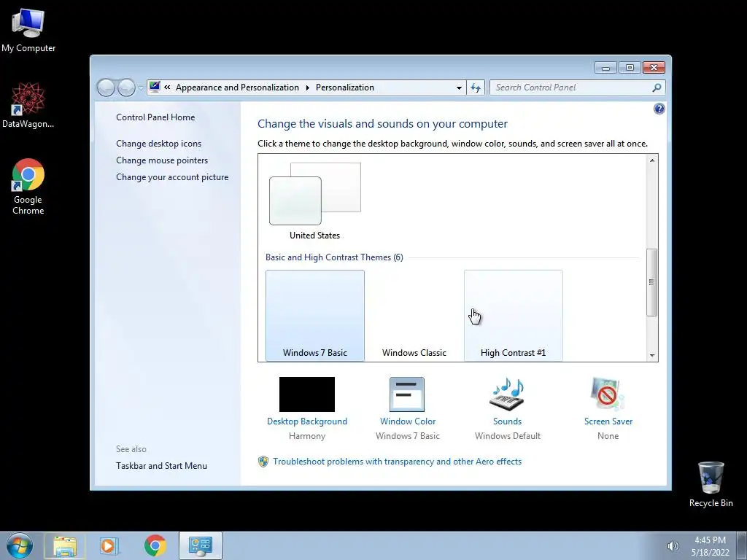Open Appearance and Personalization breadcrumb
This screenshot has width=747, height=560.
coord(237,87)
